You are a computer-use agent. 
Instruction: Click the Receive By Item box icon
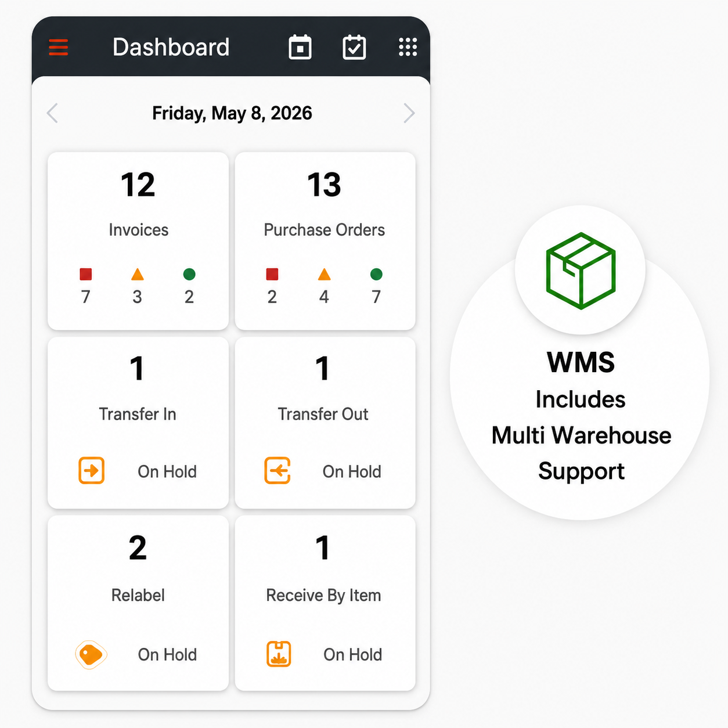(279, 654)
